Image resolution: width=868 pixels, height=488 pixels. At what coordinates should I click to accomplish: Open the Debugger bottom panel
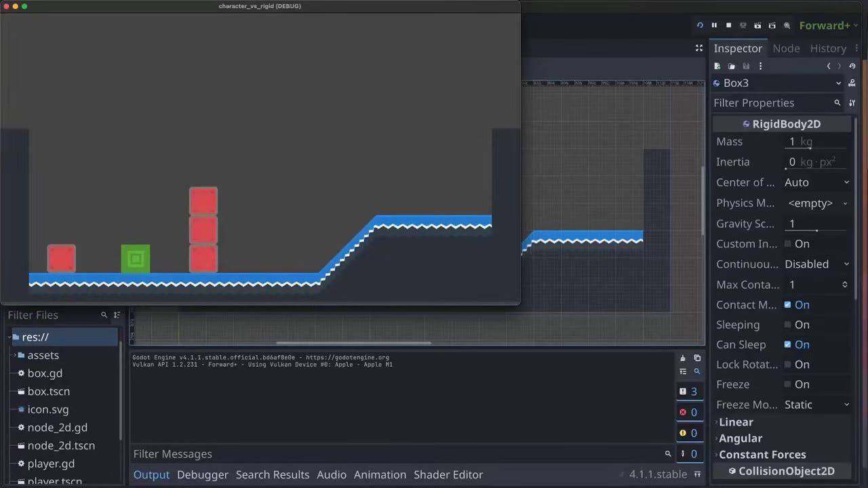pos(203,474)
